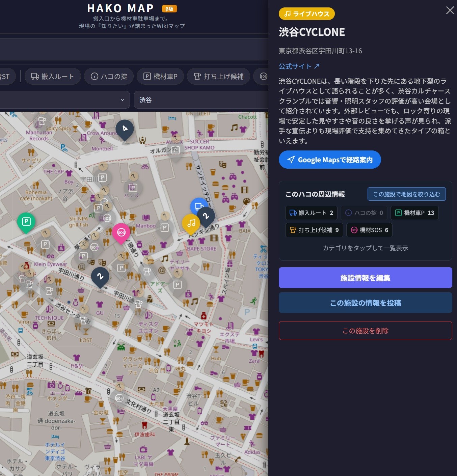Screen dimensions: 457x476
Task: Click この施設の情報を投稿 button
Action: click(x=365, y=303)
